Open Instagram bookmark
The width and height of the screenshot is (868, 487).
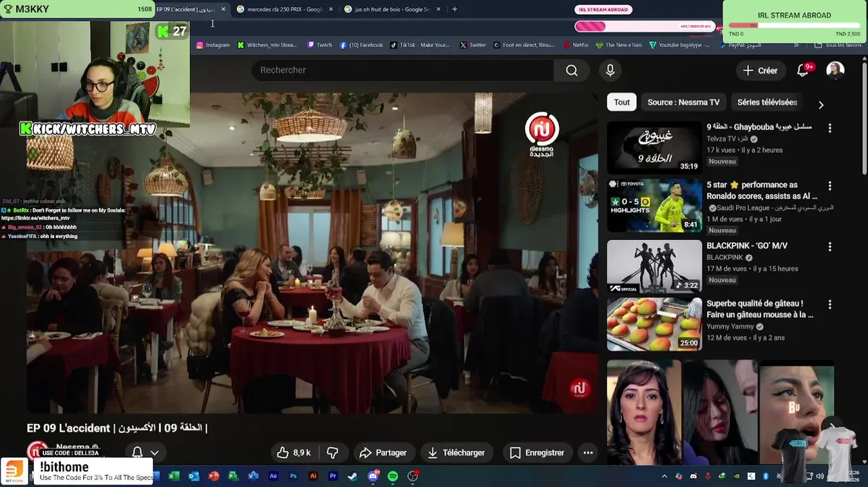[x=213, y=45]
